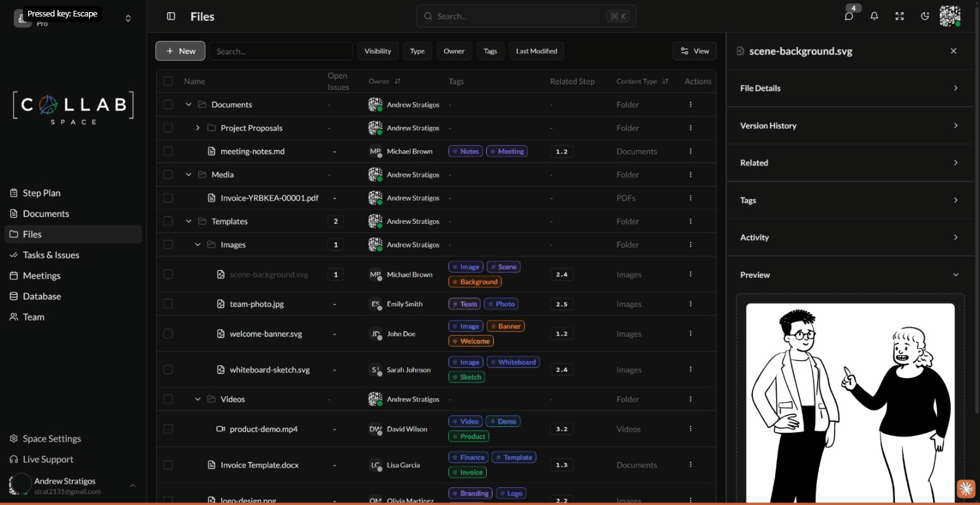Open messages via the speech bubble icon

[849, 16]
